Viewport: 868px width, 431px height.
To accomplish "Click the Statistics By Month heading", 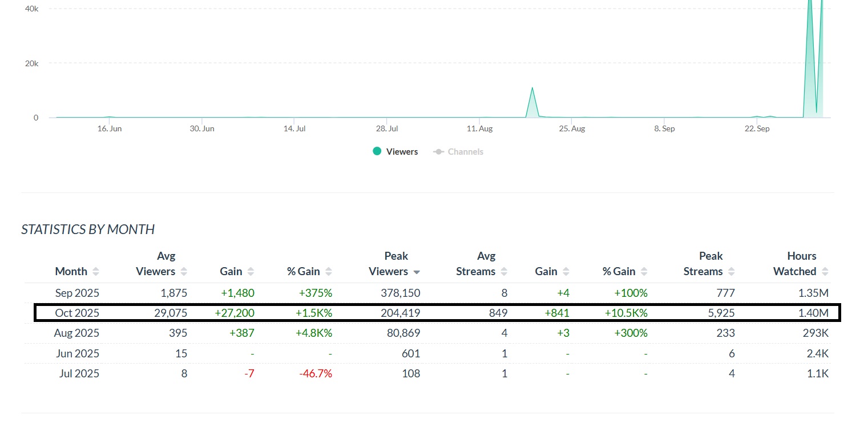I will 88,229.
